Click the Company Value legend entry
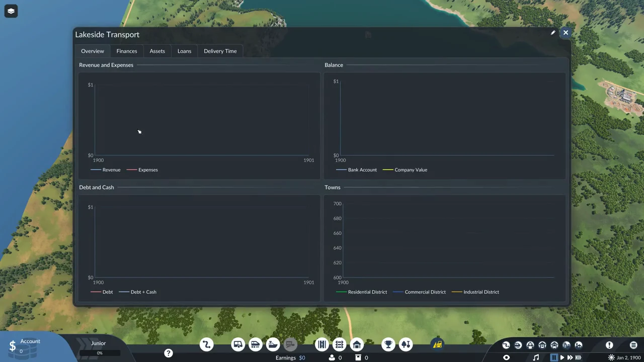The image size is (644, 362). (x=405, y=170)
